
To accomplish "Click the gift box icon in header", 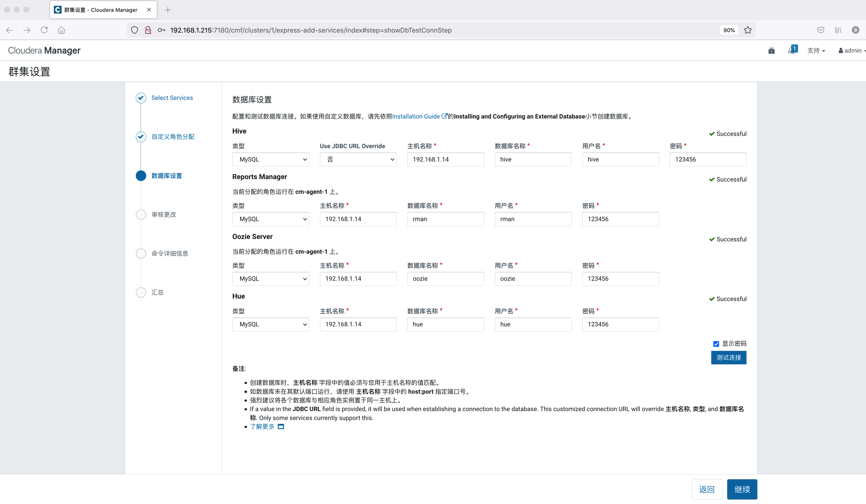I will point(771,51).
